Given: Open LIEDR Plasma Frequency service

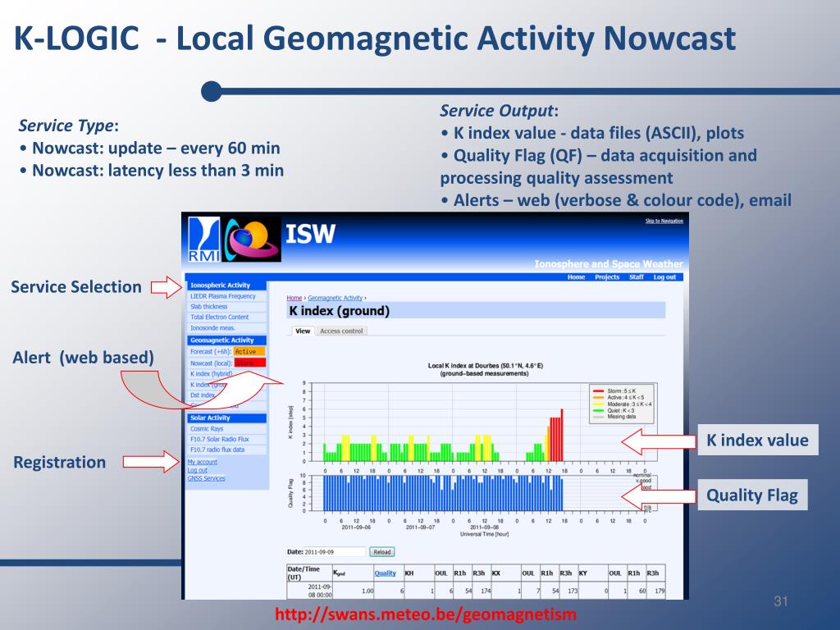Looking at the screenshot, I should (223, 296).
